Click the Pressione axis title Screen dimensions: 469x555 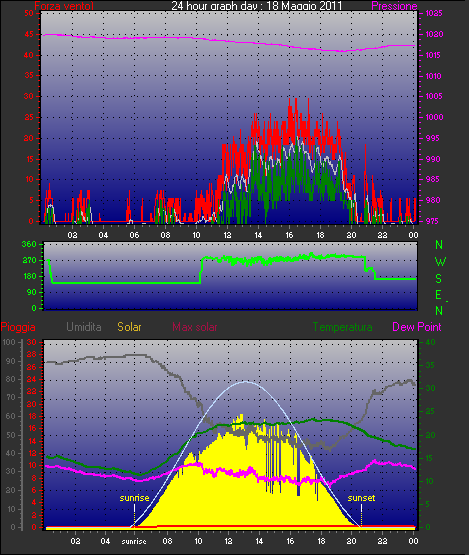(394, 6)
